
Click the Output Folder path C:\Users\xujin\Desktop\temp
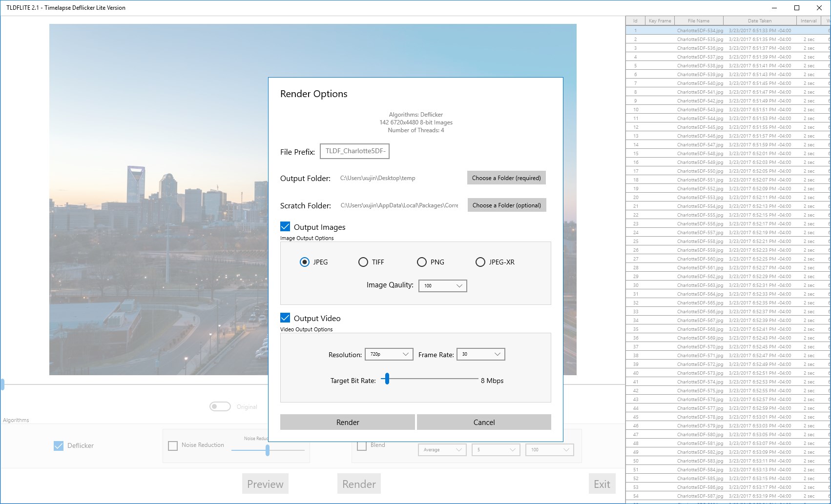tap(378, 178)
